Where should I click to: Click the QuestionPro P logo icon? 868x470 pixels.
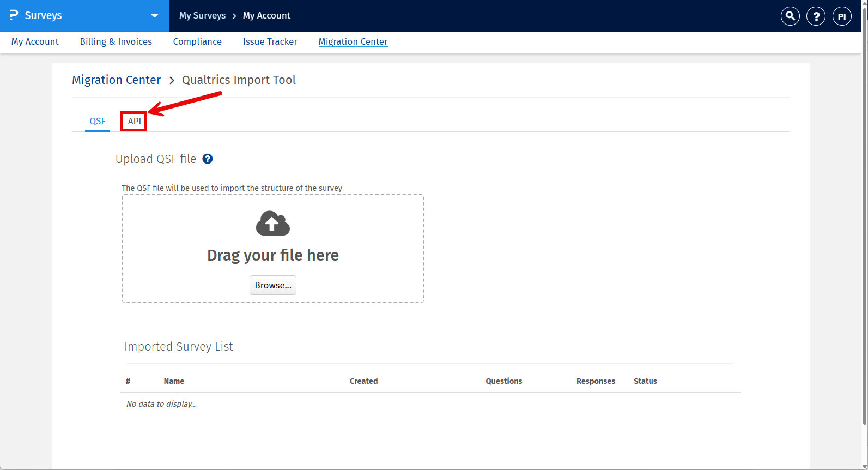14,15
